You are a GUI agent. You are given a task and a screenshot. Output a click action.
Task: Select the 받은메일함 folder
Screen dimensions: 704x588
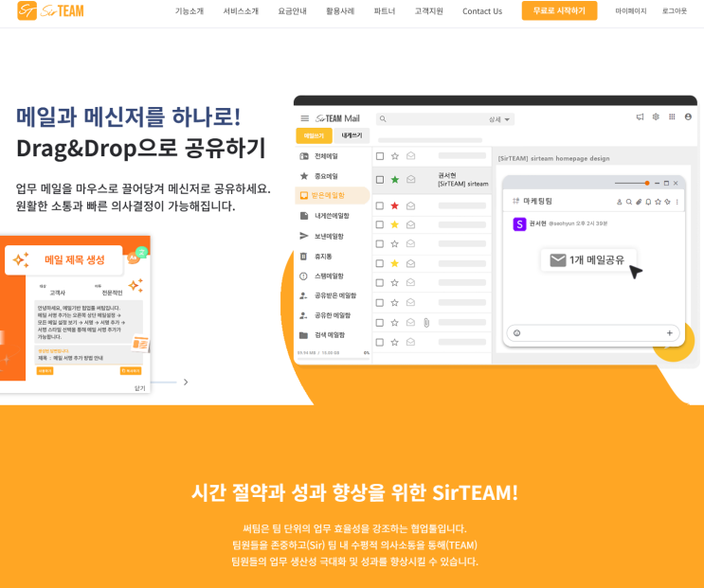point(333,196)
